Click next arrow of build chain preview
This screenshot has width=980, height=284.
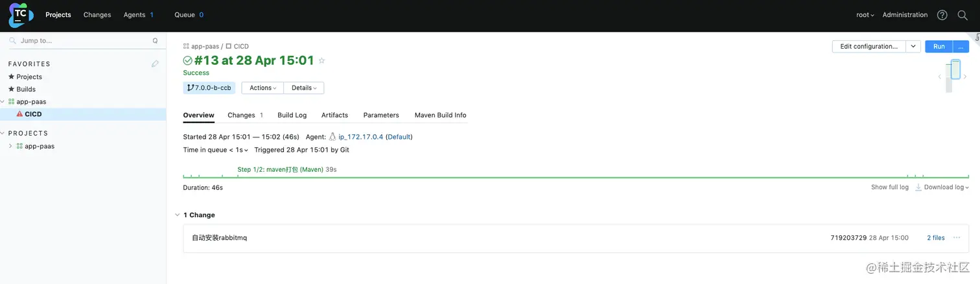point(965,77)
